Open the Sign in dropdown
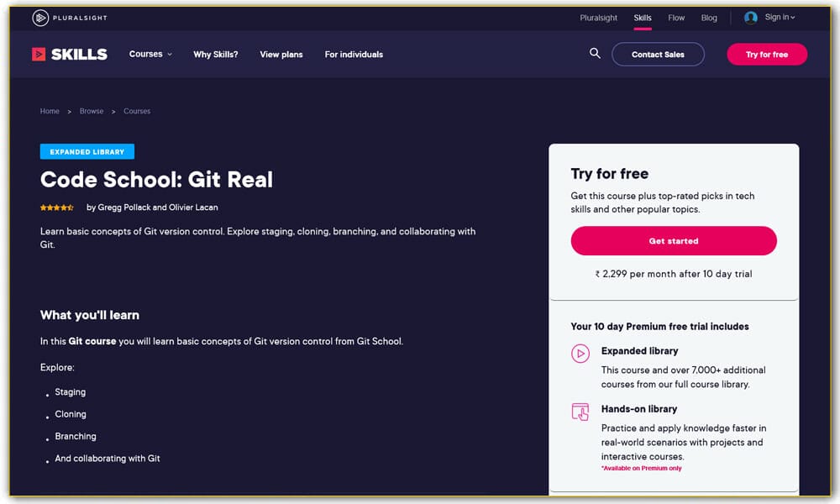Viewport: 840px width, 504px height. coord(780,18)
